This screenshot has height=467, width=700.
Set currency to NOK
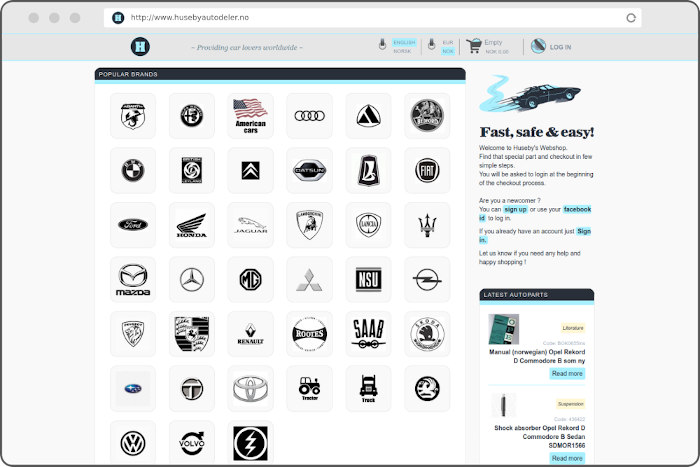click(448, 51)
